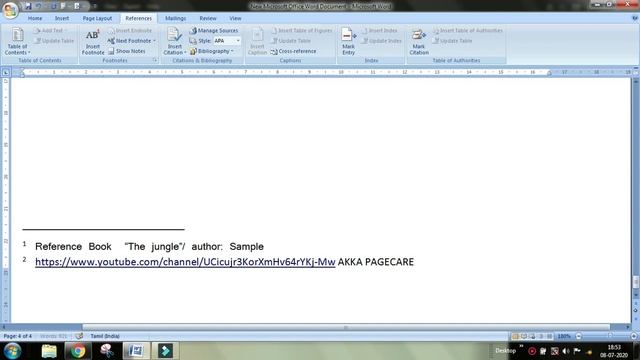Click Insert Caption
640x360 pixels.
(257, 41)
